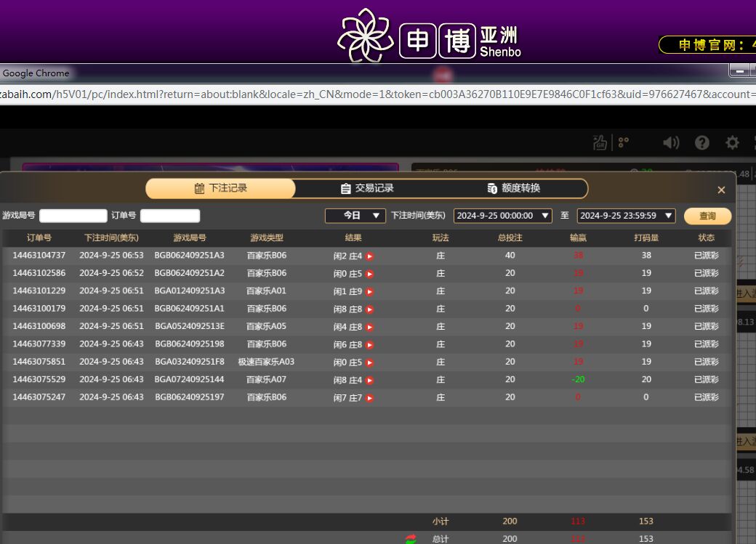
Task: Close the betting records dialog
Action: 721,190
